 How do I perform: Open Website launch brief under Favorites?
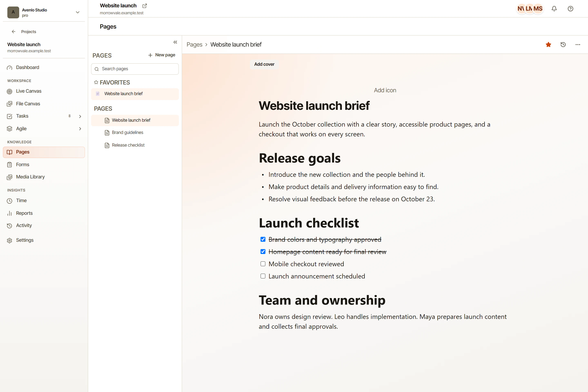point(135,94)
